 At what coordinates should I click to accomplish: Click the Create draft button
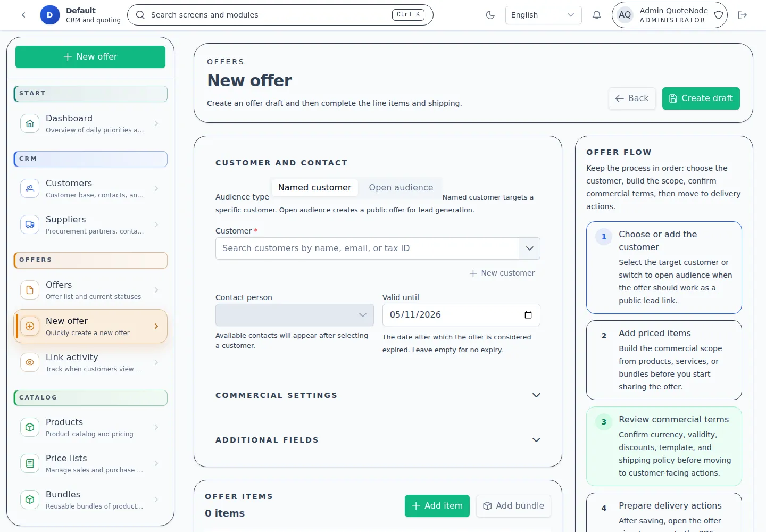pyautogui.click(x=701, y=98)
